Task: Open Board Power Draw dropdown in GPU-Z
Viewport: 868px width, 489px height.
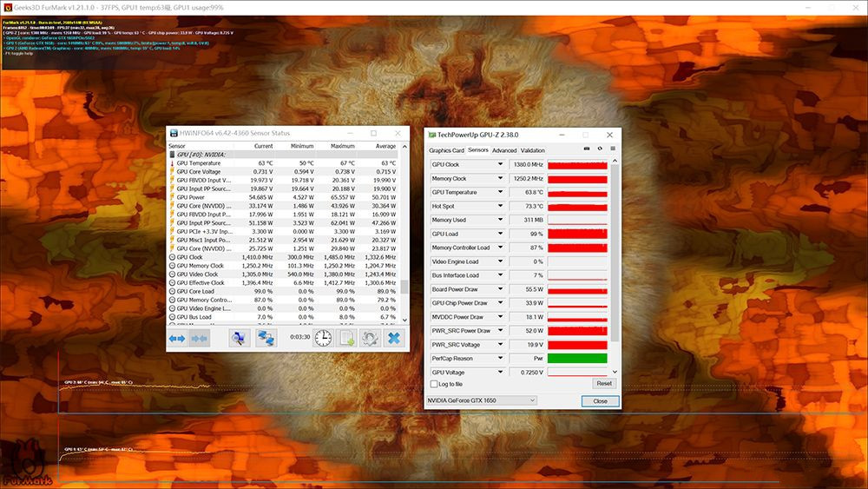Action: click(500, 289)
